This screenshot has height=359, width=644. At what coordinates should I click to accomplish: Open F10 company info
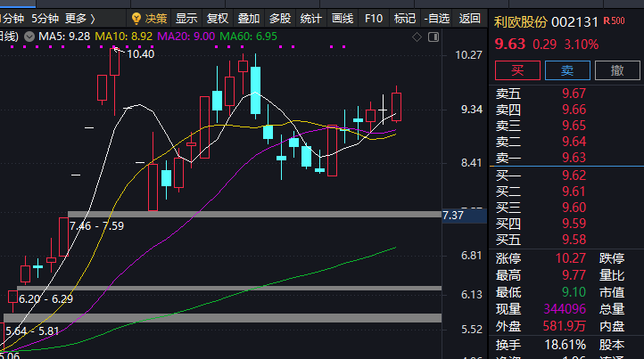coord(374,19)
